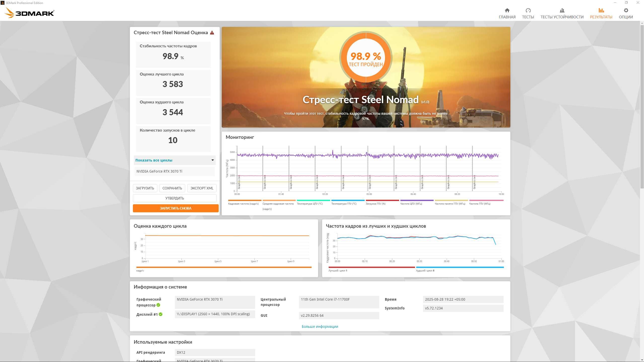Click the УТВЕРДИТЬ button
The height and width of the screenshot is (362, 644).
[175, 198]
